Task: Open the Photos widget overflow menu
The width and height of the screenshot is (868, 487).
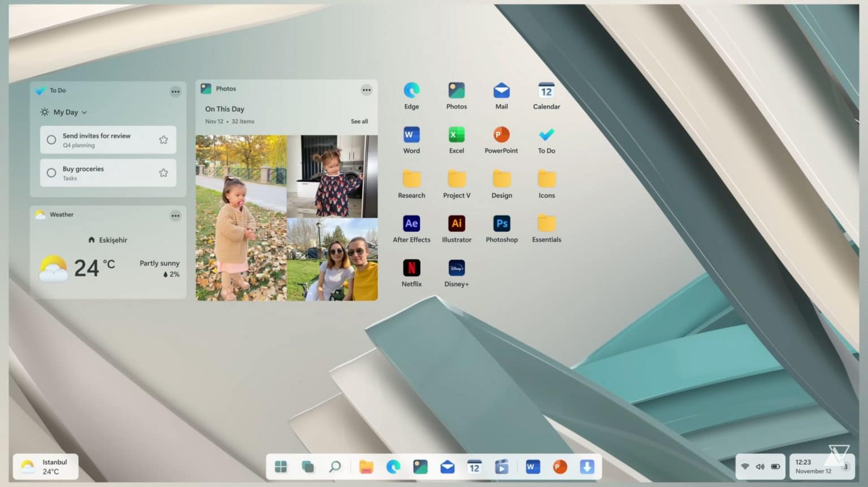Action: pyautogui.click(x=366, y=89)
